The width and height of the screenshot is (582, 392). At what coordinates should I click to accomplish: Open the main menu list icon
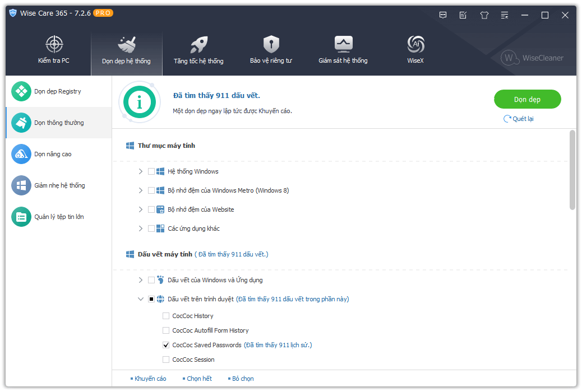pyautogui.click(x=505, y=15)
